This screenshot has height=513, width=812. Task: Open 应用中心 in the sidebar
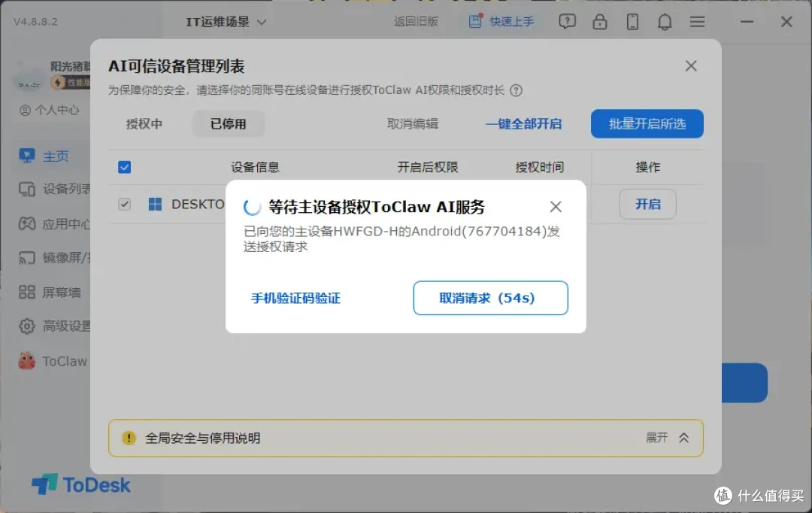[x=54, y=224]
